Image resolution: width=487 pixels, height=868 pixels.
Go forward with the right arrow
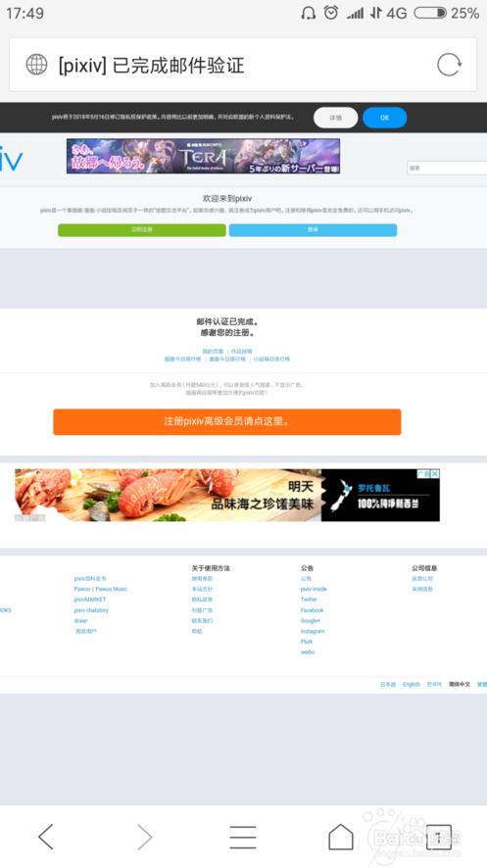(x=144, y=836)
